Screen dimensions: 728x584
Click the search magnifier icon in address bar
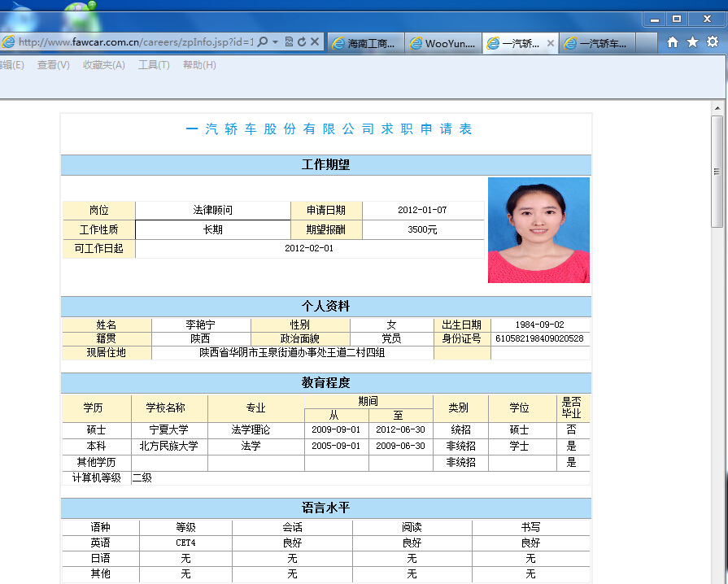coord(263,41)
